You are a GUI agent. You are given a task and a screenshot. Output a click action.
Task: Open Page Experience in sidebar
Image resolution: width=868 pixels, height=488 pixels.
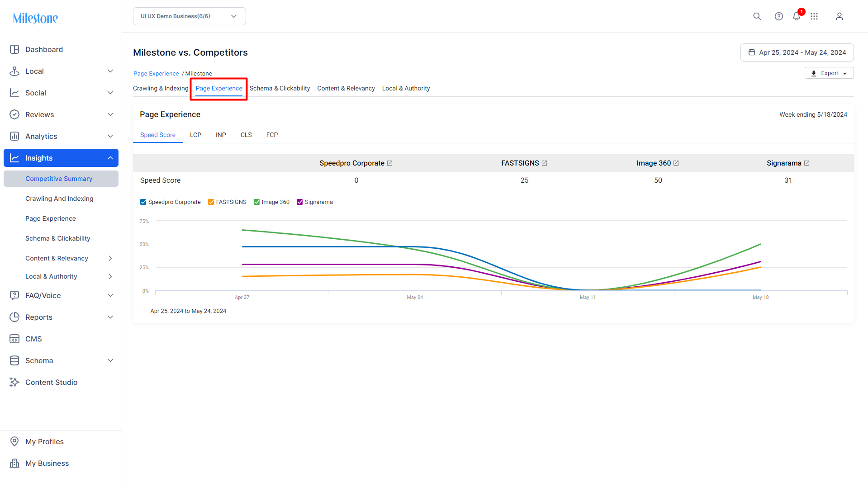[51, 218]
